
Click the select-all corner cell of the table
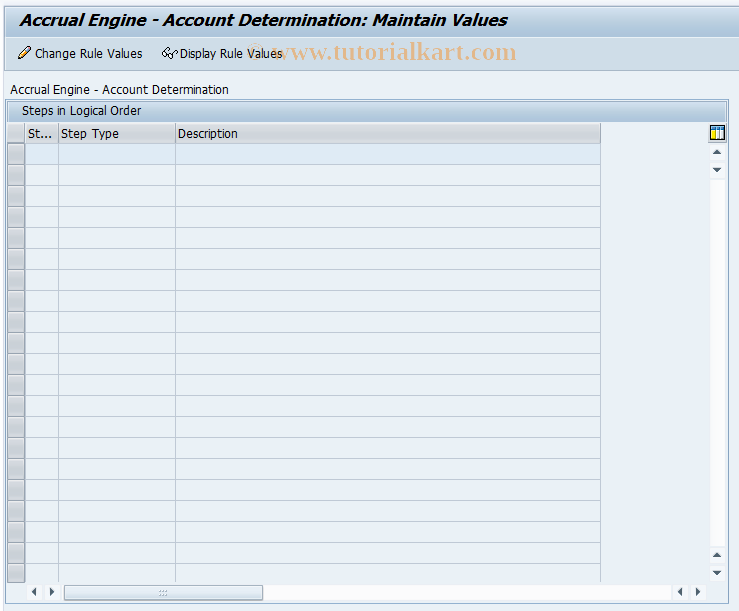point(16,133)
